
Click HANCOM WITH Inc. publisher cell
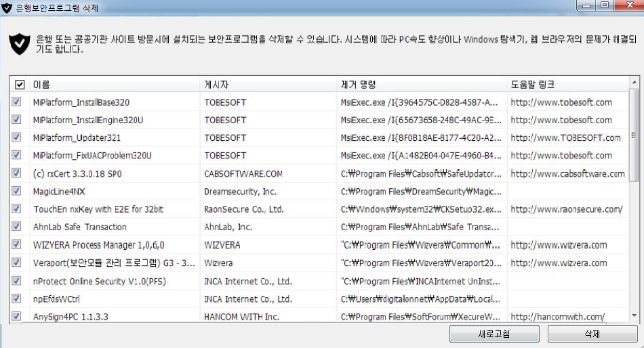click(x=242, y=317)
